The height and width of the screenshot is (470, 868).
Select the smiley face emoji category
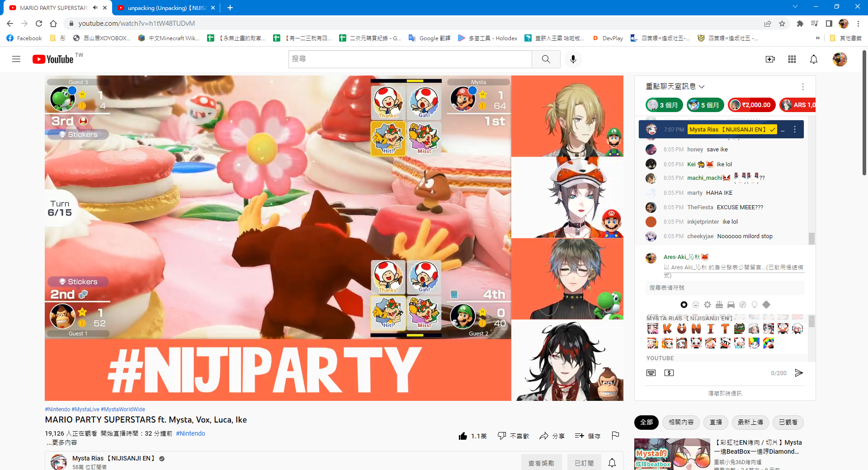point(696,305)
